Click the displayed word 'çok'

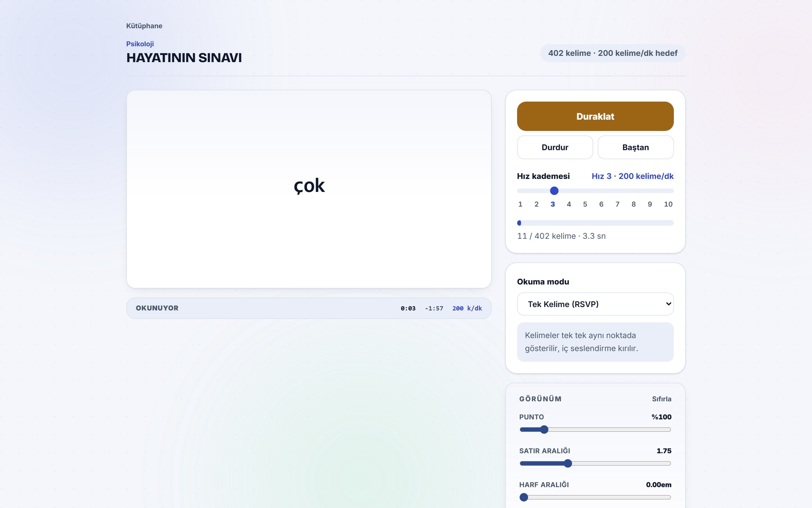click(x=309, y=186)
